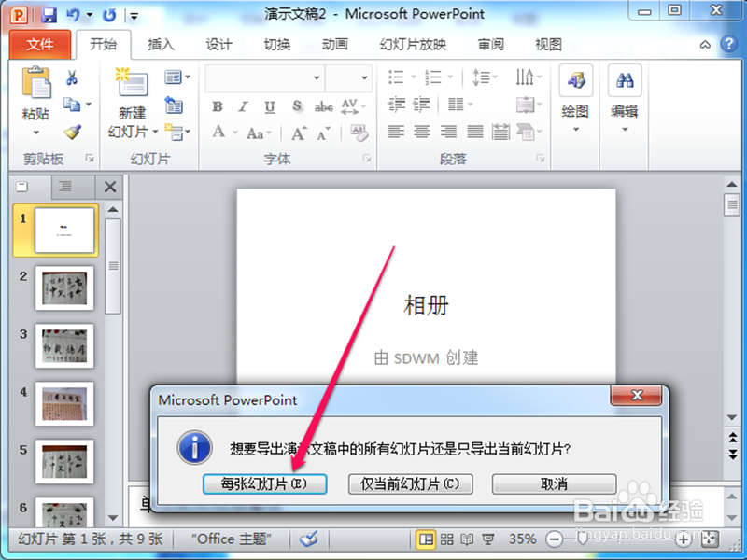The width and height of the screenshot is (747, 560).
Task: Open the font name dropdown
Action: 317,77
